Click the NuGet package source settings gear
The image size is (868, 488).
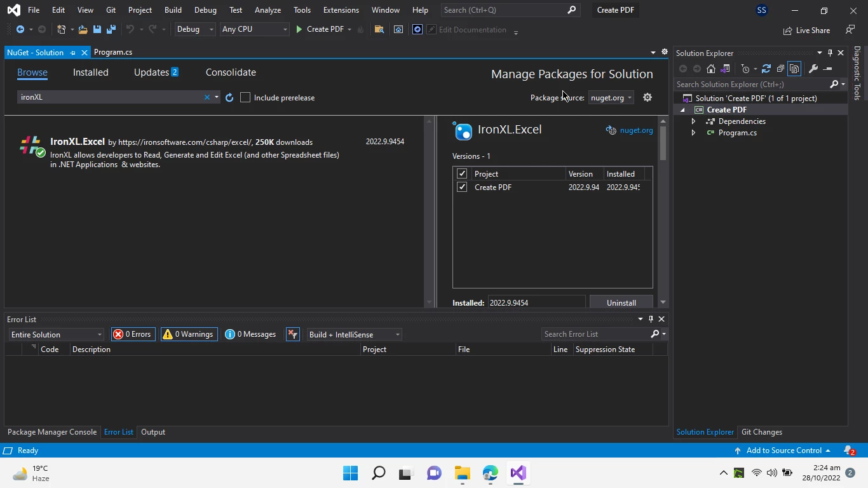click(x=647, y=97)
